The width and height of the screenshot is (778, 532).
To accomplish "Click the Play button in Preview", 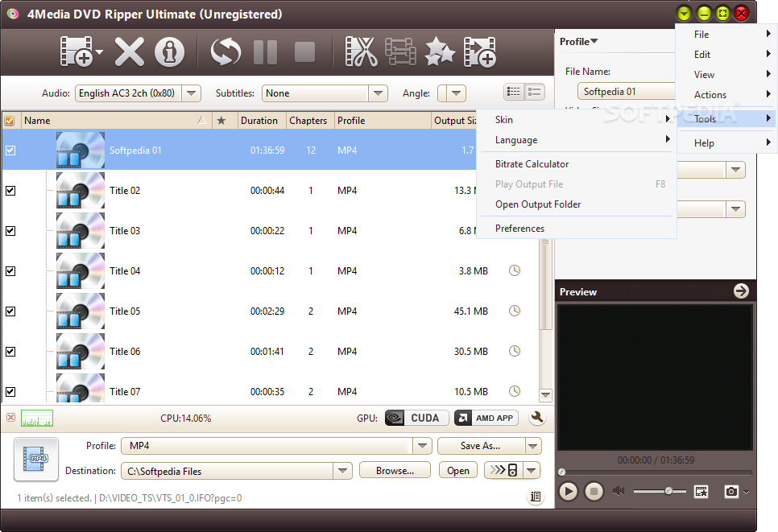I will [x=568, y=491].
